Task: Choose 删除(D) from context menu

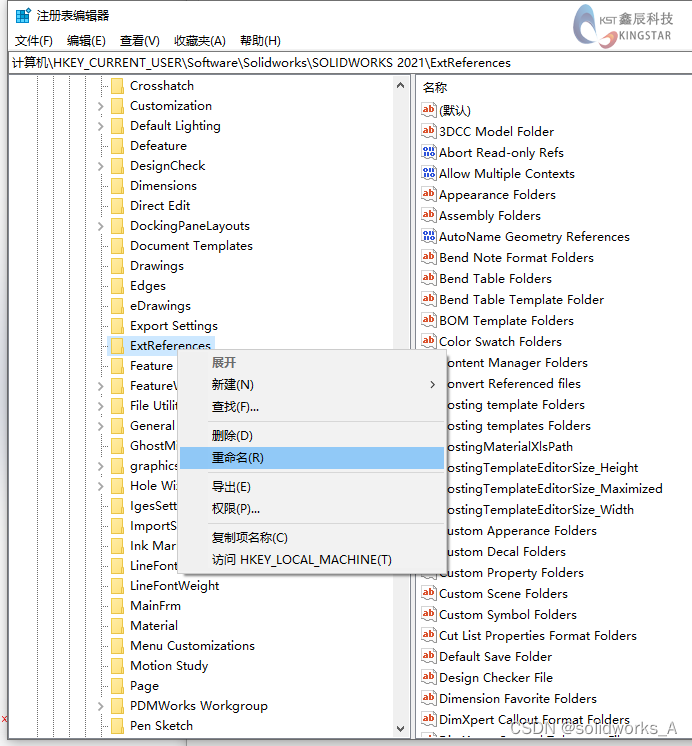Action: pos(312,435)
